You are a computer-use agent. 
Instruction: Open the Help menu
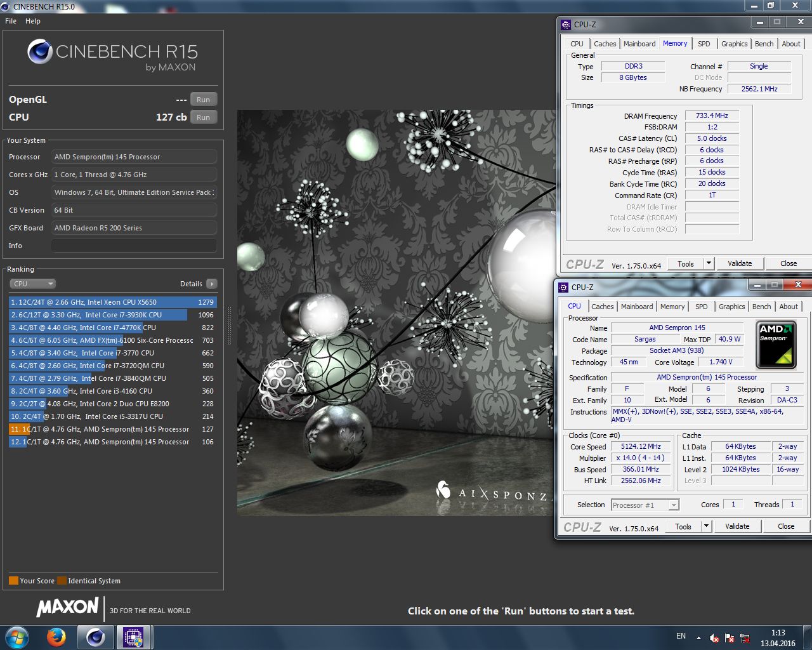tap(33, 21)
